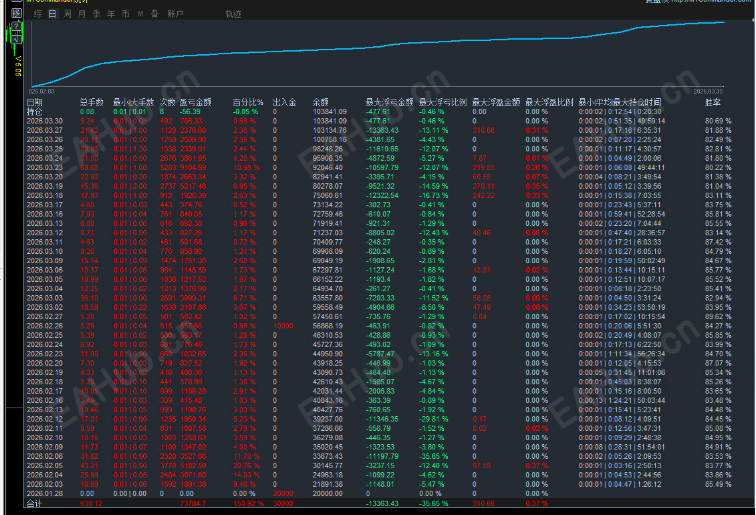This screenshot has width=756, height=515.
Task: Click the 胜率 column header
Action: pos(713,102)
